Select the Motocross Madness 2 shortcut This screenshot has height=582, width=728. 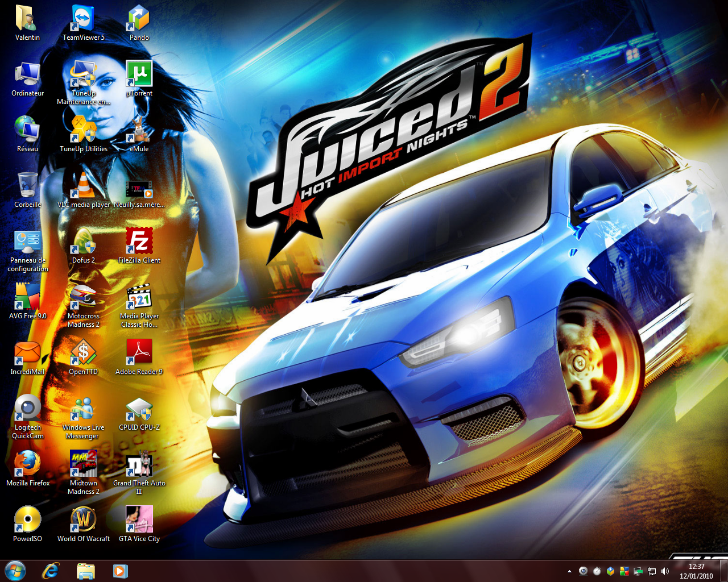(84, 305)
